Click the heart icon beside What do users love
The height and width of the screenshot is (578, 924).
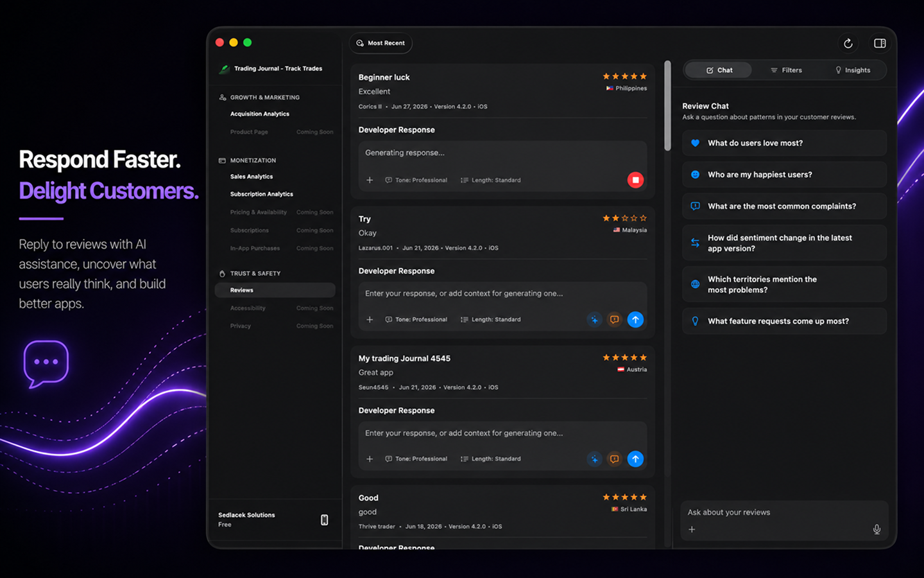[695, 143]
